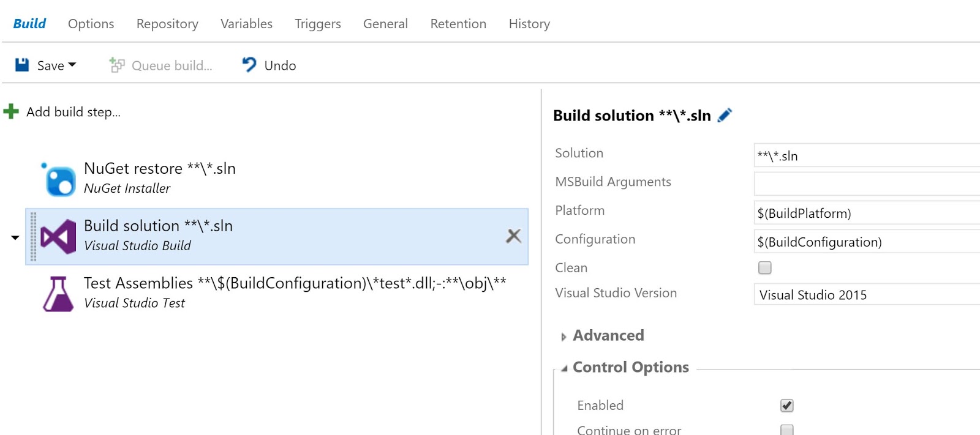Screen dimensions: 980x435
Task: Select the NuGet Installer step icon
Action: coord(59,179)
